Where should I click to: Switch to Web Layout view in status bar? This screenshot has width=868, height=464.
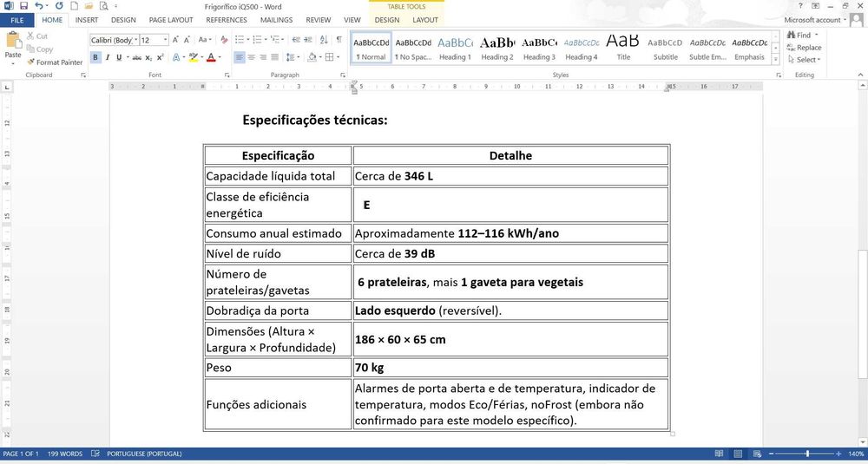pos(757,454)
